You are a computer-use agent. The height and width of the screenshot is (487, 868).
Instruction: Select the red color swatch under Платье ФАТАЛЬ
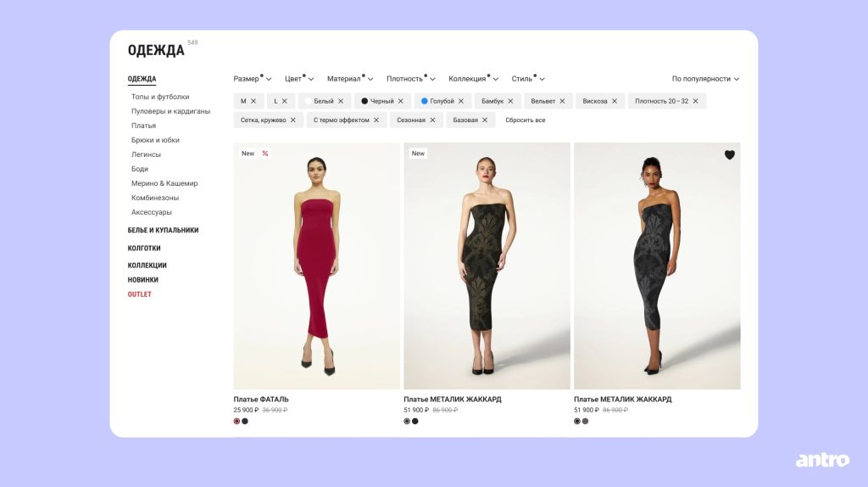pyautogui.click(x=237, y=421)
